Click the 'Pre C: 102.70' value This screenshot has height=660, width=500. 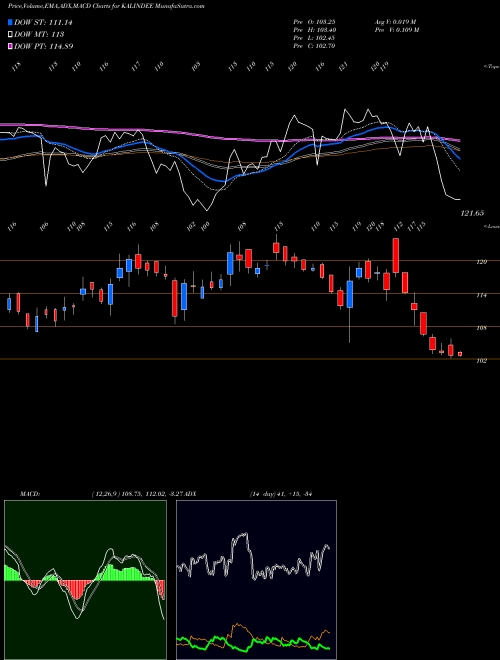pyautogui.click(x=314, y=46)
